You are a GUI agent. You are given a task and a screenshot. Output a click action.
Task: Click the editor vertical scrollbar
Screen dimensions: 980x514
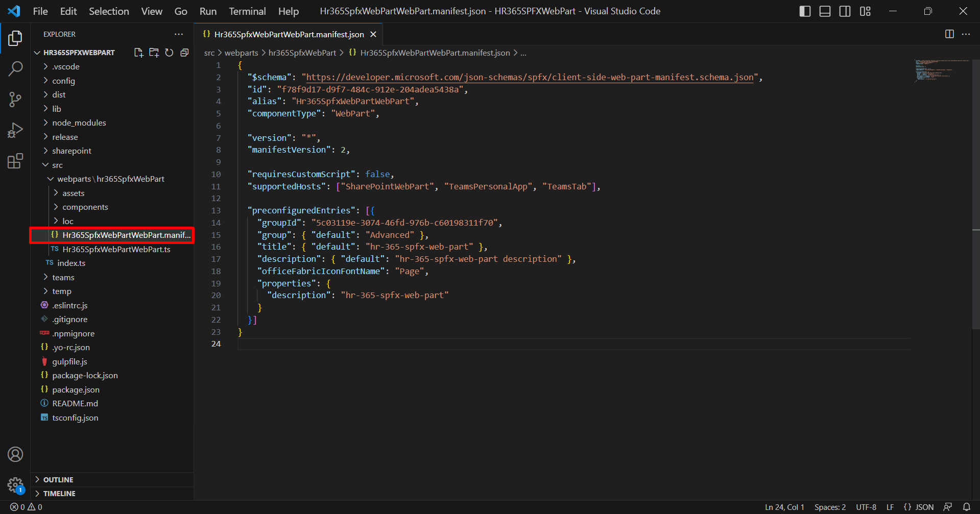coord(975,194)
